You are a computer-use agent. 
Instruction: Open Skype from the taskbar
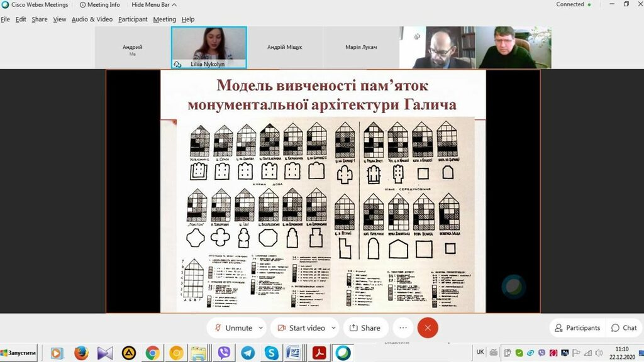(271, 353)
